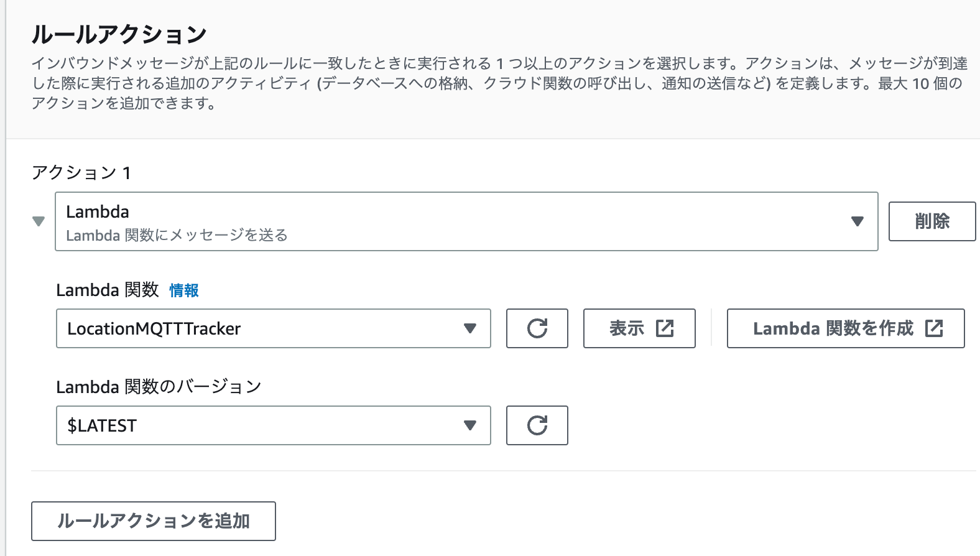Viewport: 980px width, 556px height.
Task: Click the 表示 button to view the function
Action: (639, 328)
